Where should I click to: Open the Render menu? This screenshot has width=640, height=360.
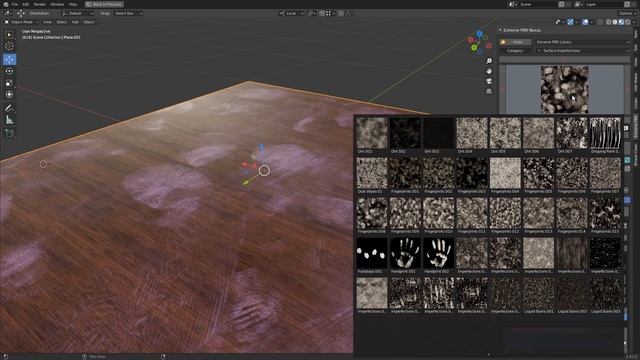point(40,4)
